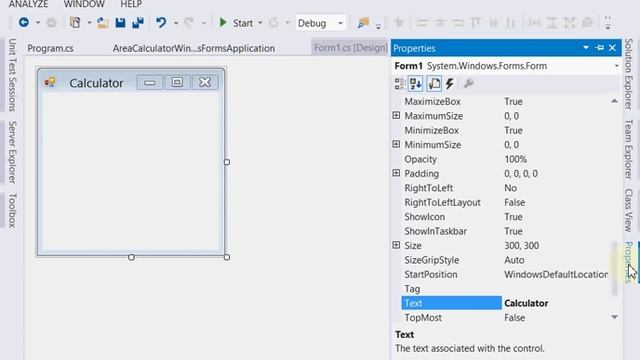Open the Toolbox side tab
The image size is (640, 360).
pos(12,210)
